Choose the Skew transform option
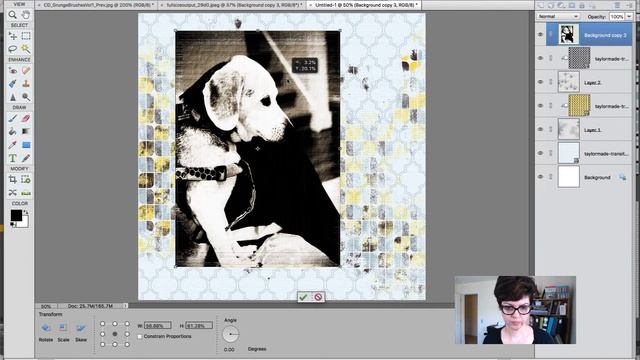This screenshot has height=360, width=640. pyautogui.click(x=81, y=332)
